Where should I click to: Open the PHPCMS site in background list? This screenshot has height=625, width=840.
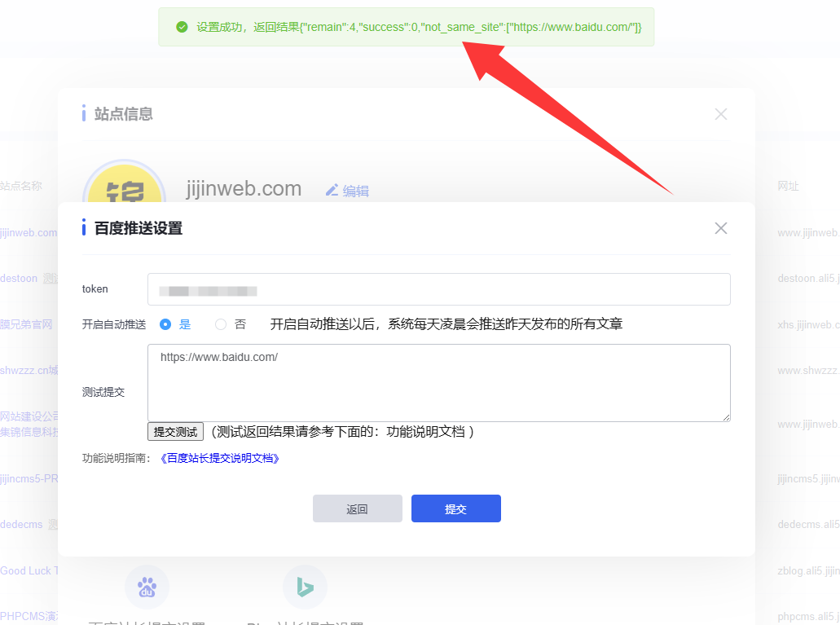coord(29,616)
